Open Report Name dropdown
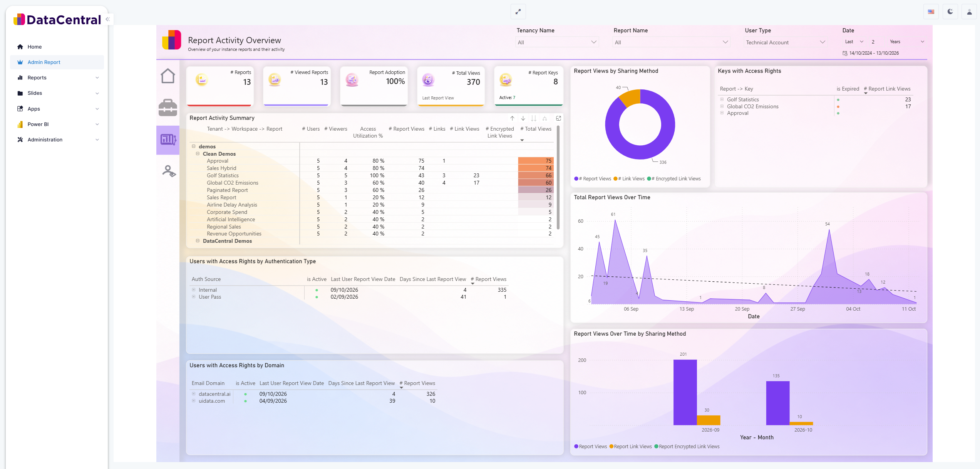Viewport: 980px width, 469px height. [x=671, y=42]
